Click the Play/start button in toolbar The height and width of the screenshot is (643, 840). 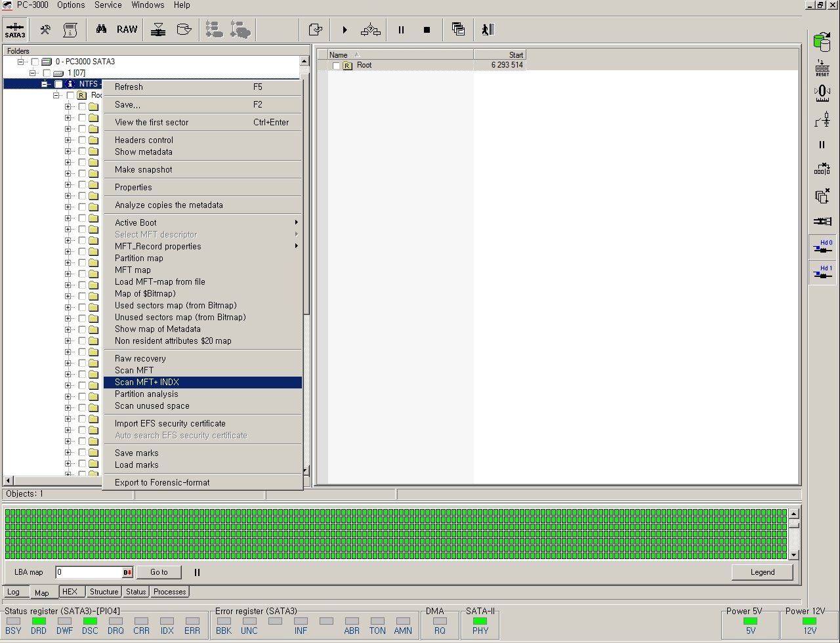345,30
